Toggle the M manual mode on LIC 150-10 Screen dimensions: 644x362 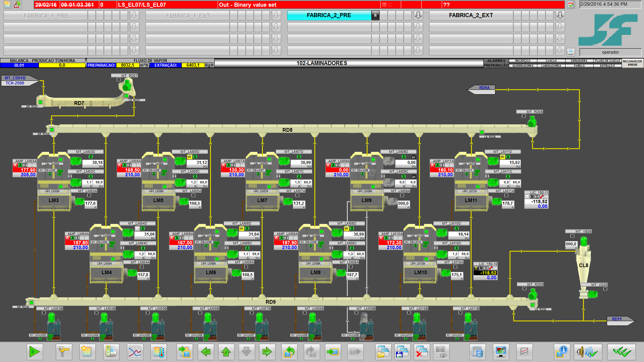(x=481, y=268)
